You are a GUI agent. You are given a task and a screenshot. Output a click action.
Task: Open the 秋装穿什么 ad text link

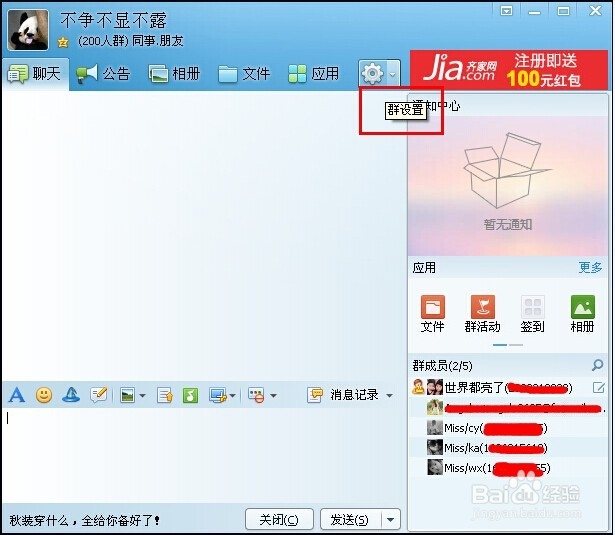pos(84,520)
